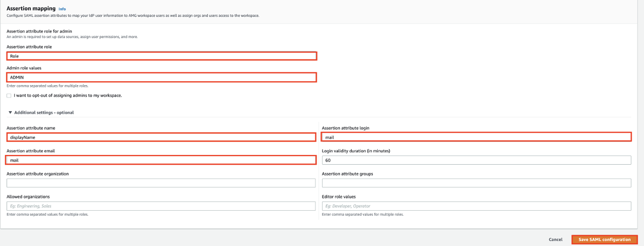Select the empty Assertion attribute groups field
The image size is (644, 246).
click(x=476, y=183)
